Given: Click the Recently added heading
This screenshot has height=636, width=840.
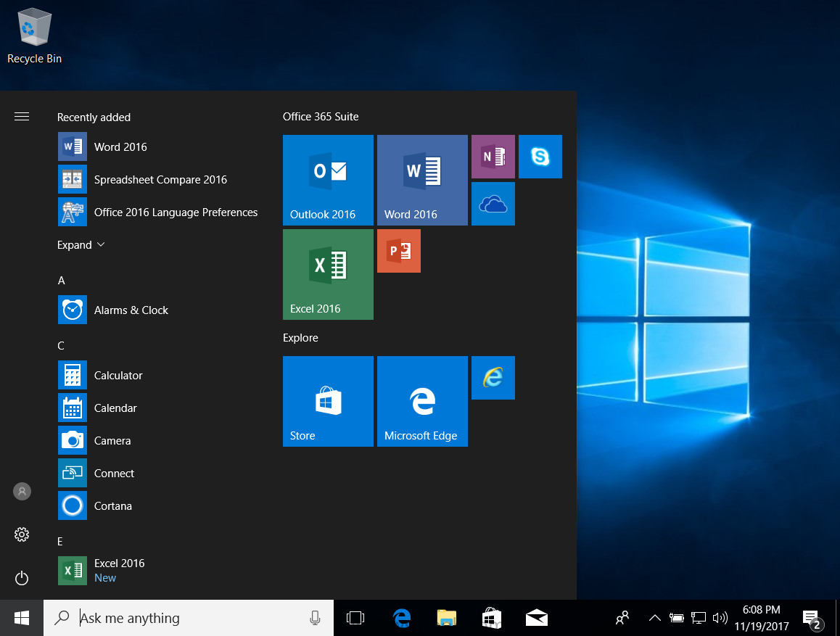Looking at the screenshot, I should click(94, 117).
